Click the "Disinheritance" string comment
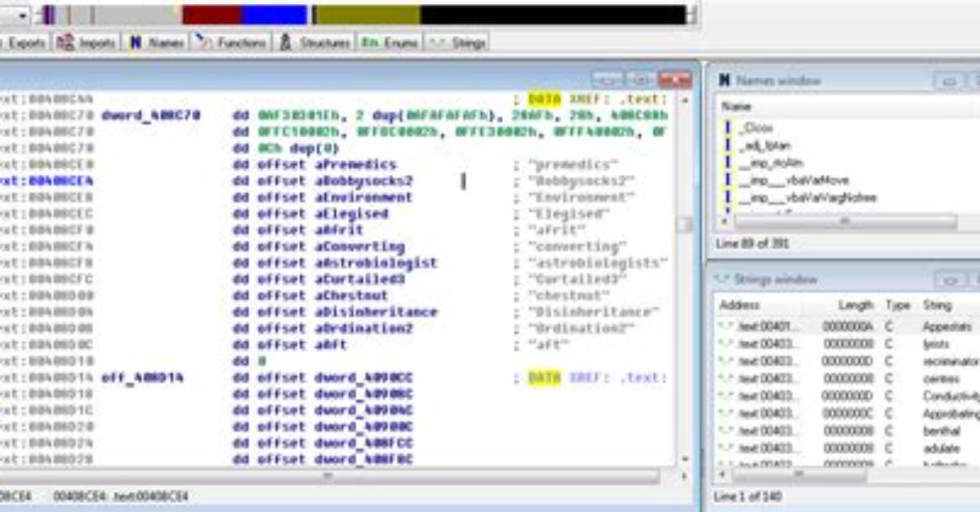This screenshot has height=512, width=980. 594,311
